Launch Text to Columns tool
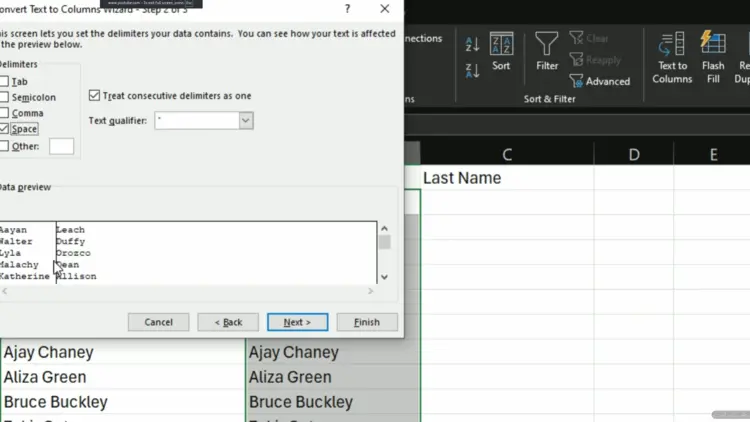The width and height of the screenshot is (750, 422). [x=672, y=58]
